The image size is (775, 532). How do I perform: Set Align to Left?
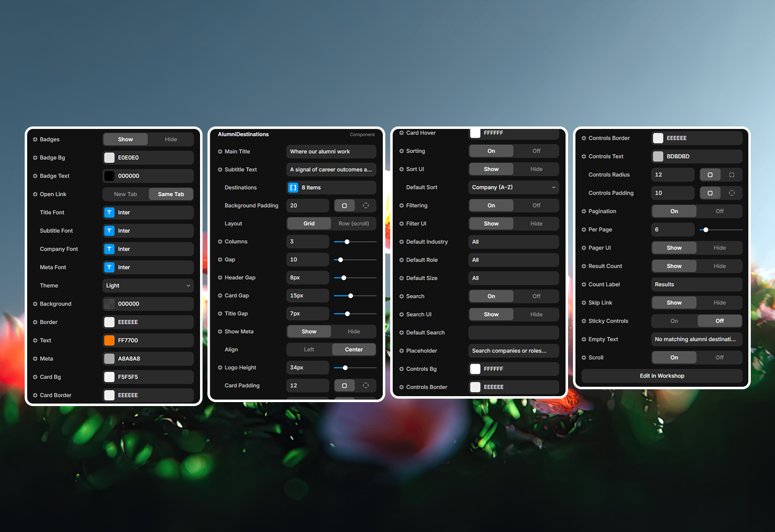pyautogui.click(x=309, y=350)
